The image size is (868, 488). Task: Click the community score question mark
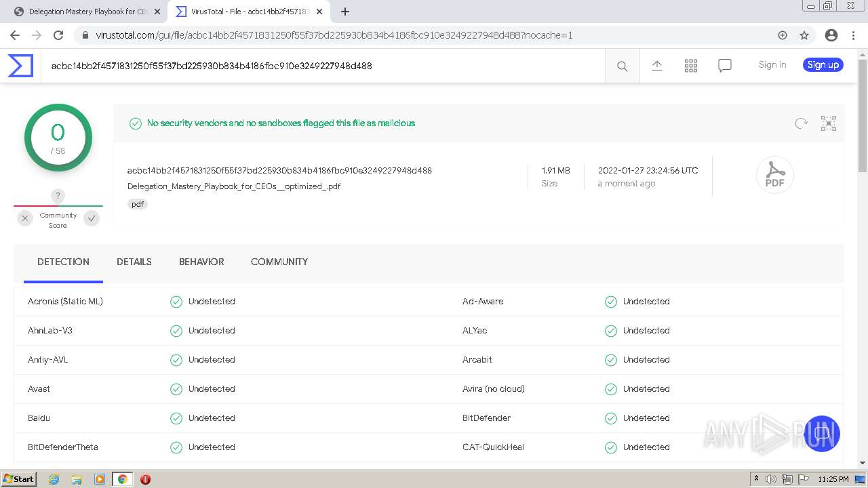(58, 197)
